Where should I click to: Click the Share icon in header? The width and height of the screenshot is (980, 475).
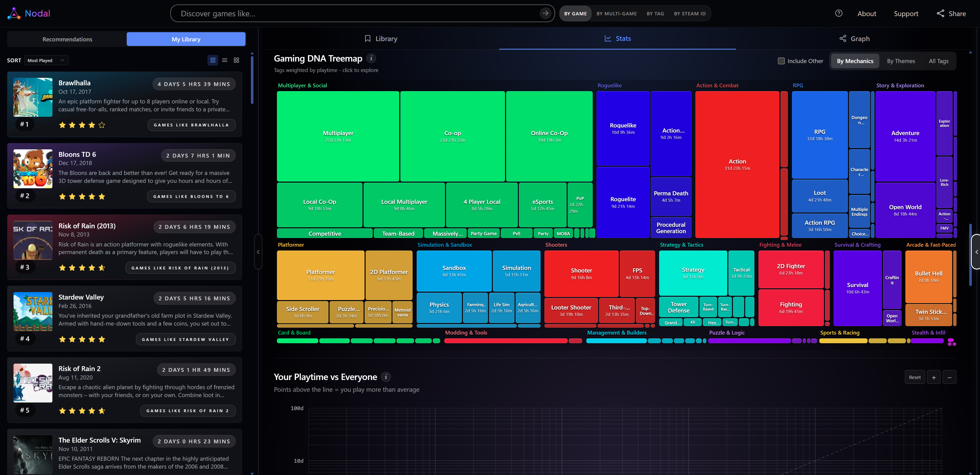click(x=940, y=13)
